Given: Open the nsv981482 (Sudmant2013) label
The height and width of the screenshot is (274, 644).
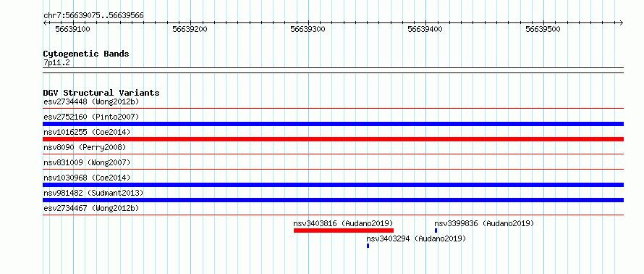Looking at the screenshot, I should pyautogui.click(x=93, y=193).
